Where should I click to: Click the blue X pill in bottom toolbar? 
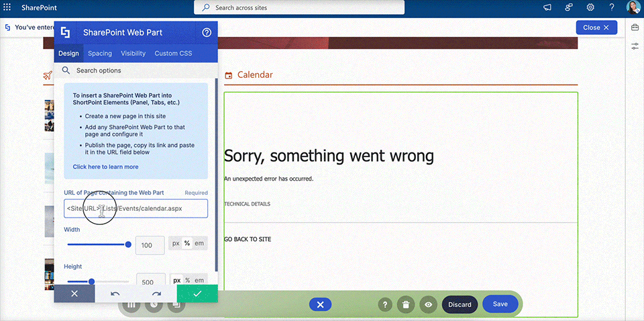tap(321, 305)
